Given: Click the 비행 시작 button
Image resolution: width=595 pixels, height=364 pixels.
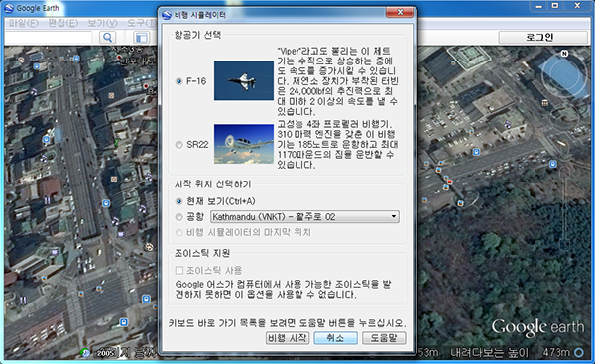Looking at the screenshot, I should coord(288,338).
